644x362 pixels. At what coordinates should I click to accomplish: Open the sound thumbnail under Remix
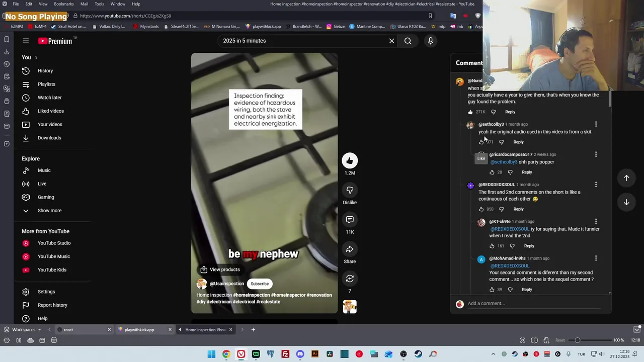350,307
